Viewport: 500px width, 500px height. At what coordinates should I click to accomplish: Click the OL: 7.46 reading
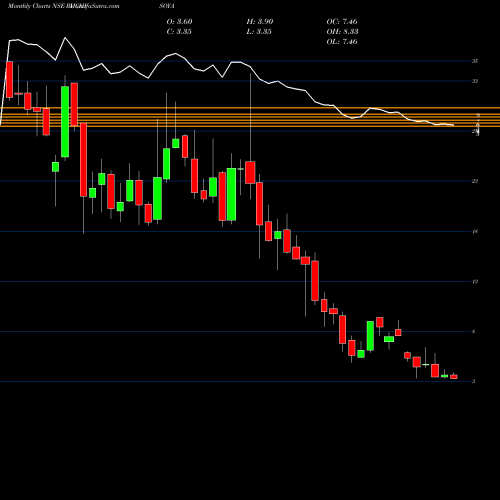click(x=342, y=42)
